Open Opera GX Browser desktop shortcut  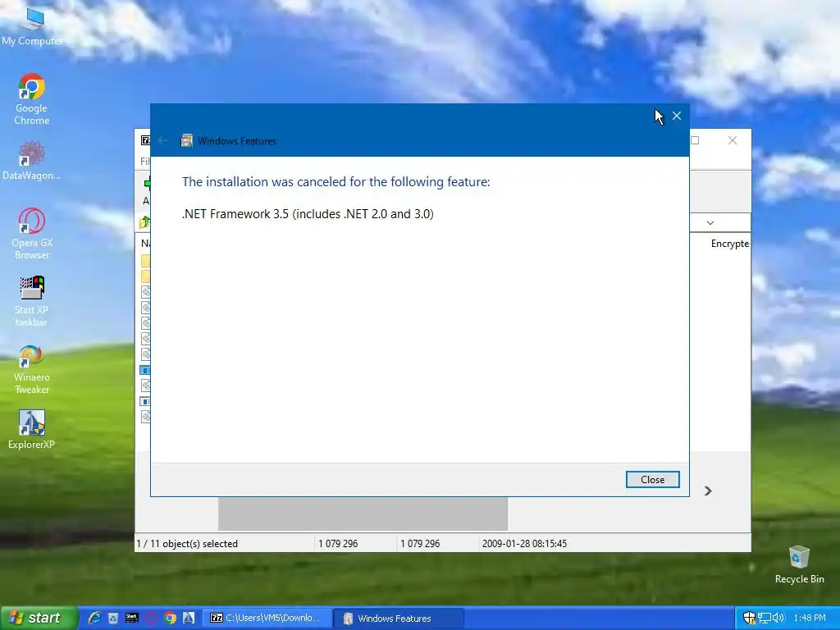[x=32, y=234]
